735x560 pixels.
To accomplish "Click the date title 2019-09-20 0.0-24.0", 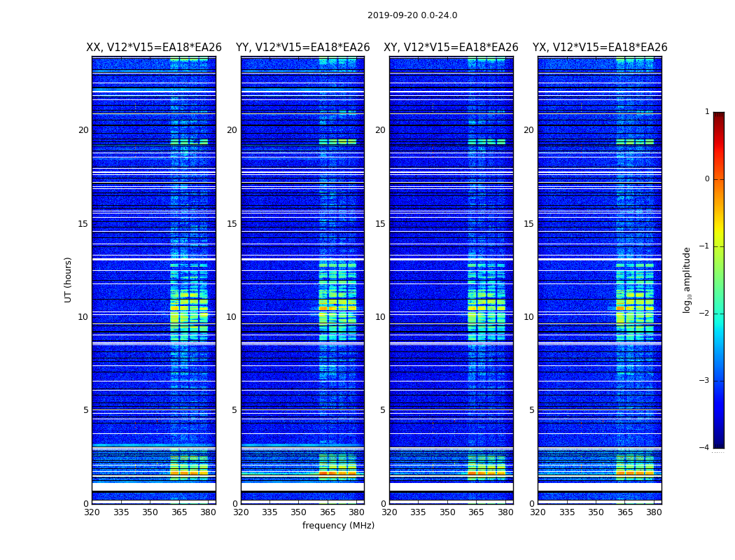I will (x=412, y=15).
